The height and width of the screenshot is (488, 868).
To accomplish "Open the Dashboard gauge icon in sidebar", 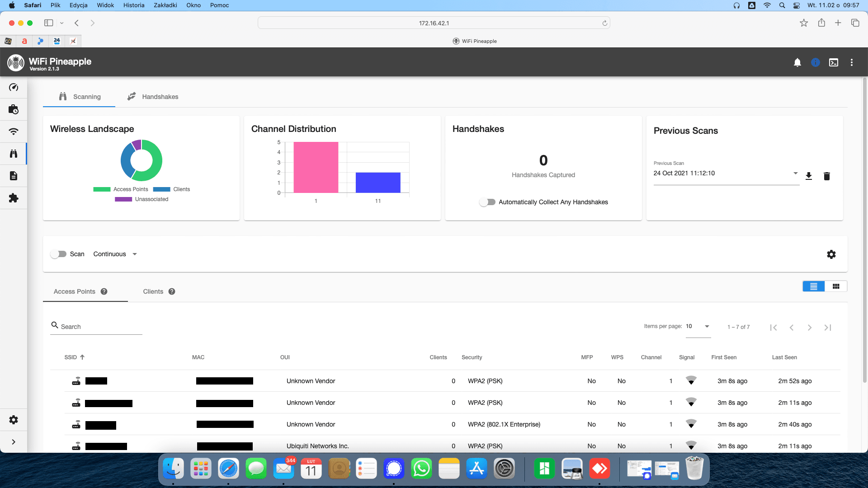I will [x=14, y=87].
